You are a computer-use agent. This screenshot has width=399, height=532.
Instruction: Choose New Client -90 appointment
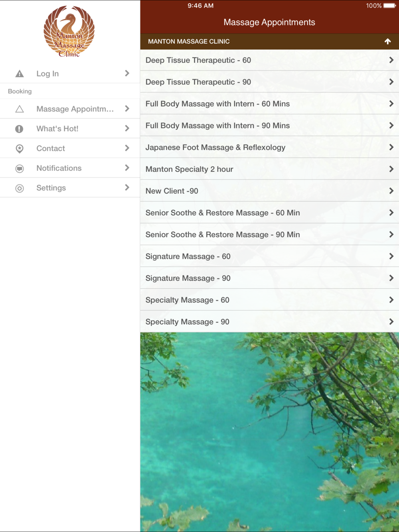[270, 191]
